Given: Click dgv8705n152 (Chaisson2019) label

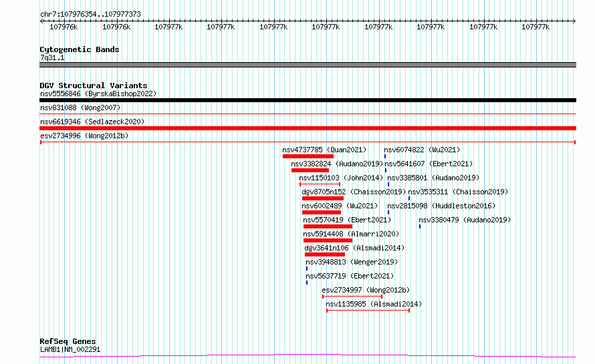Looking at the screenshot, I should pos(354,192).
